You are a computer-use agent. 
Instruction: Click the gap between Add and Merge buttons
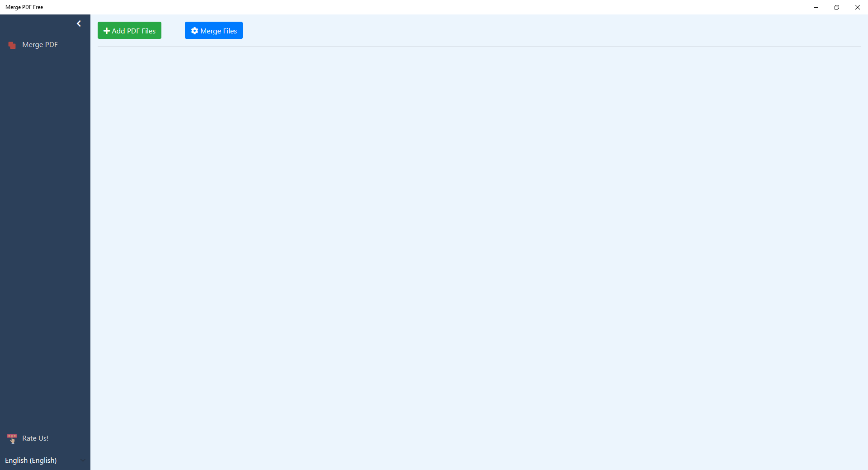point(173,30)
